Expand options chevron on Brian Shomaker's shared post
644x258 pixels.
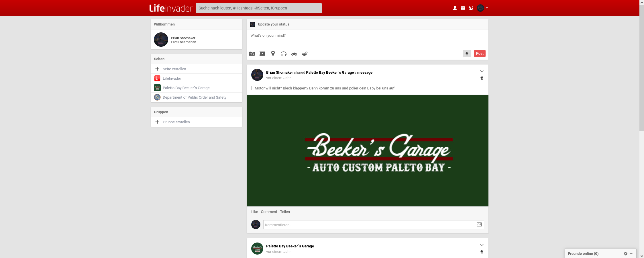pyautogui.click(x=482, y=71)
